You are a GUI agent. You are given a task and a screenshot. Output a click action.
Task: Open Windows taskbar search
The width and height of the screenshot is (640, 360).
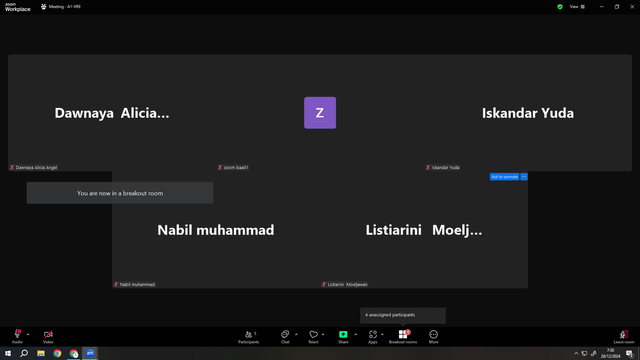(x=24, y=353)
